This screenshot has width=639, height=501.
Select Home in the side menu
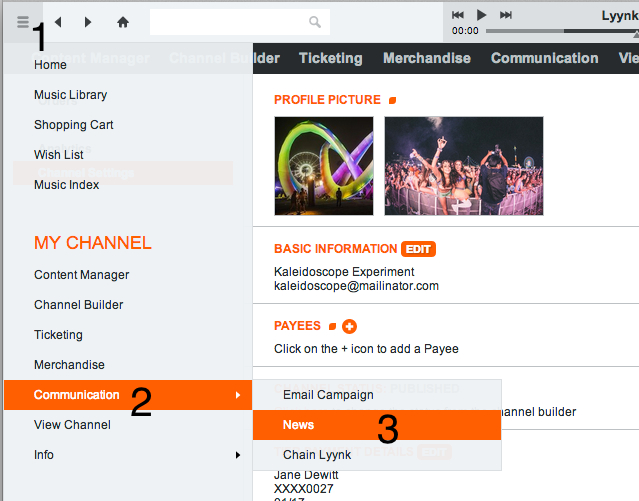pos(50,65)
